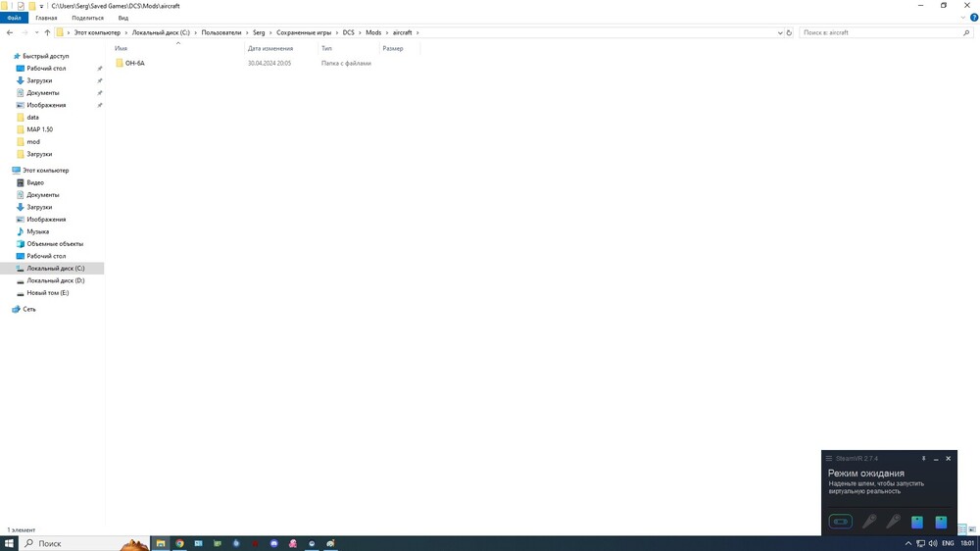
Task: Click the aircraft search field
Action: point(884,32)
